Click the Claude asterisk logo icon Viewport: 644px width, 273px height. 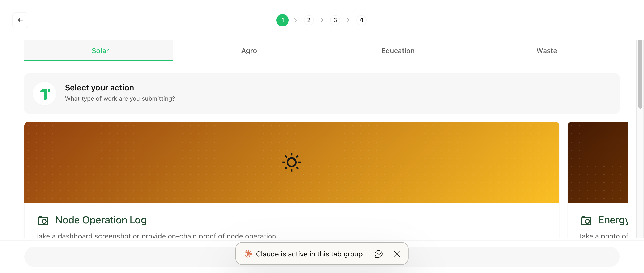tap(248, 254)
